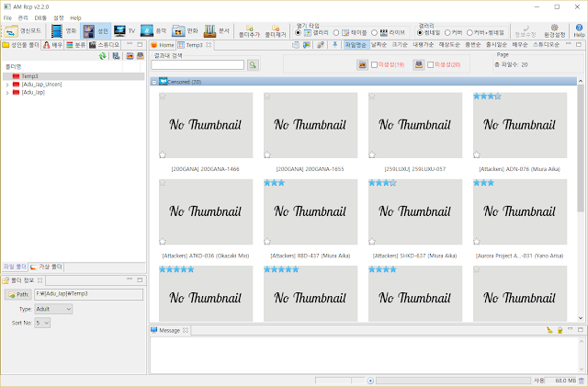This screenshot has height=387, width=588.
Task: Click the image view icon before link icon
Action: coord(307,45)
